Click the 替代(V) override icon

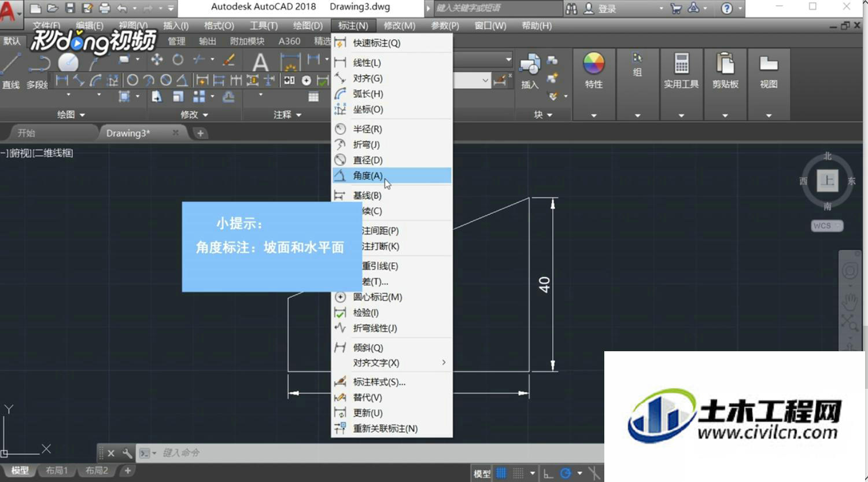(341, 398)
